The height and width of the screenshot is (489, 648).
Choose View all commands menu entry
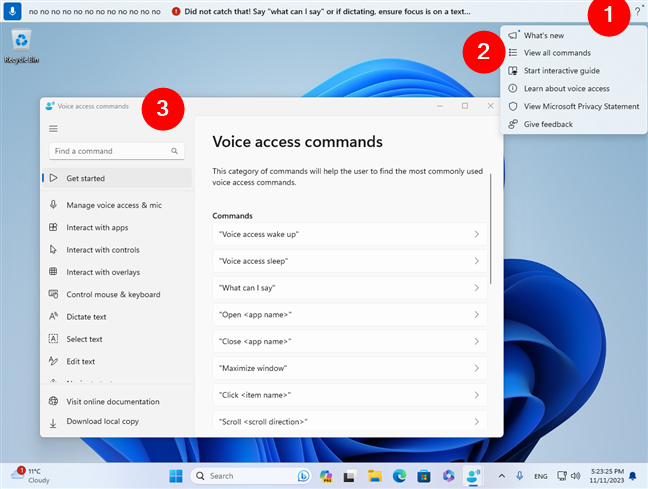pyautogui.click(x=573, y=53)
